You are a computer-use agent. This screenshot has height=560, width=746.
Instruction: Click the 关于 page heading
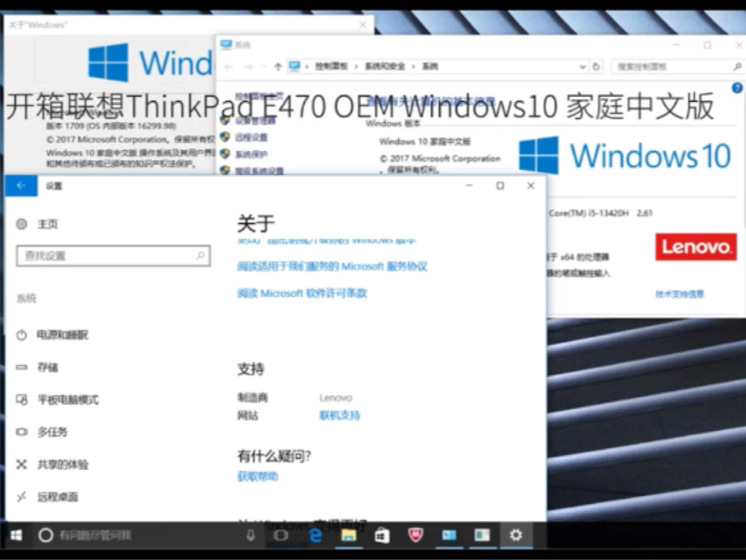tap(256, 223)
